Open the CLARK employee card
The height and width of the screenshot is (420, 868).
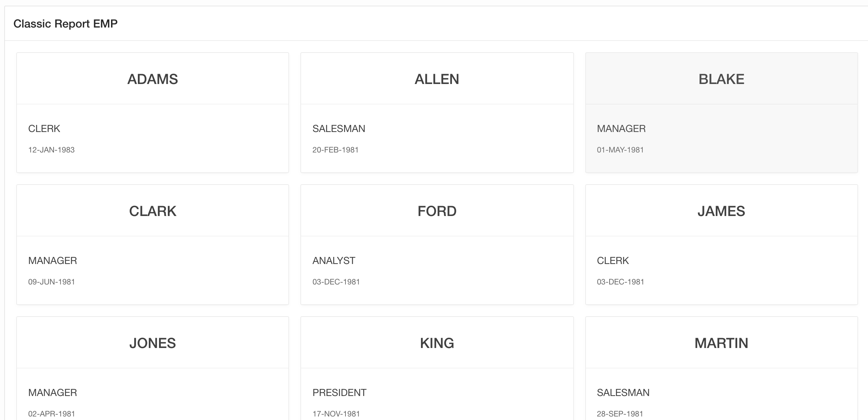[x=152, y=211]
